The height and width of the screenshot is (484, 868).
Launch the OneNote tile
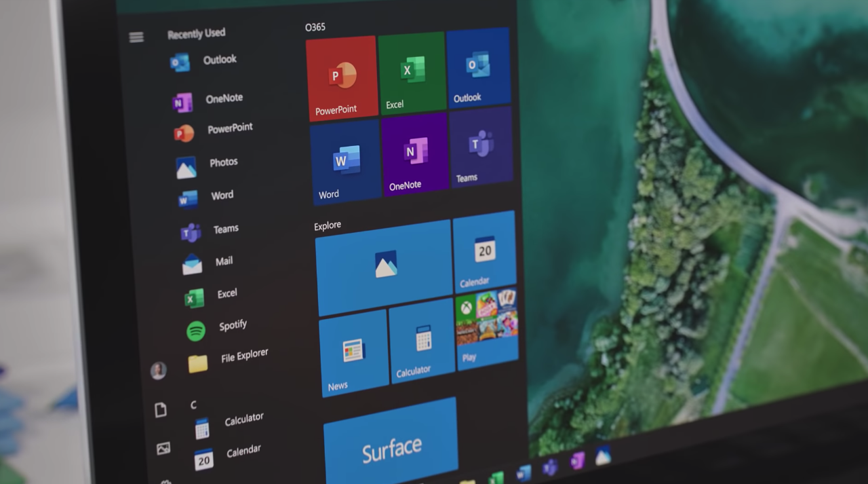click(414, 153)
